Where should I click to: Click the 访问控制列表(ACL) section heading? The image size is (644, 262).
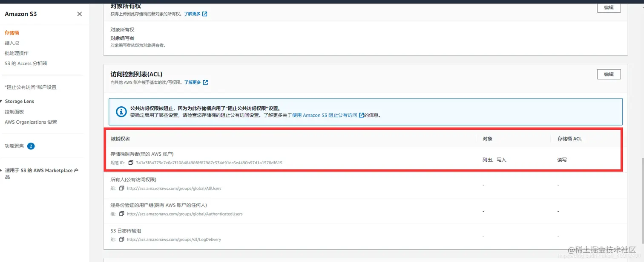coord(136,74)
